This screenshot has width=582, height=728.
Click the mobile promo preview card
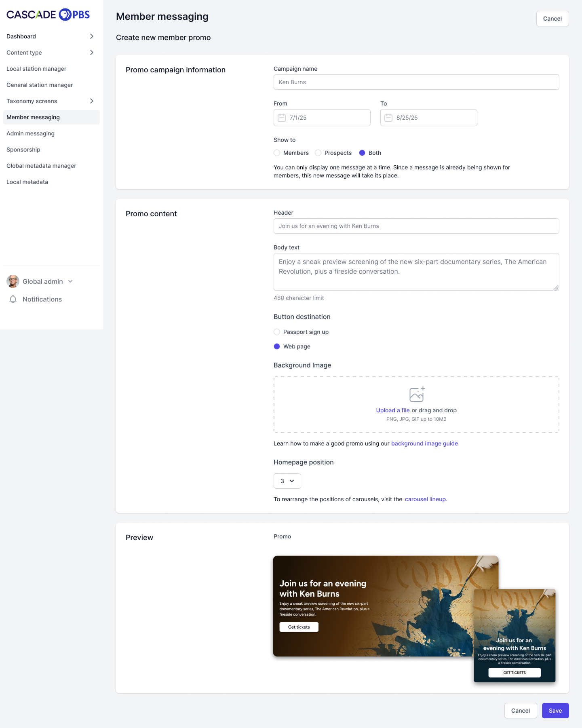point(515,636)
